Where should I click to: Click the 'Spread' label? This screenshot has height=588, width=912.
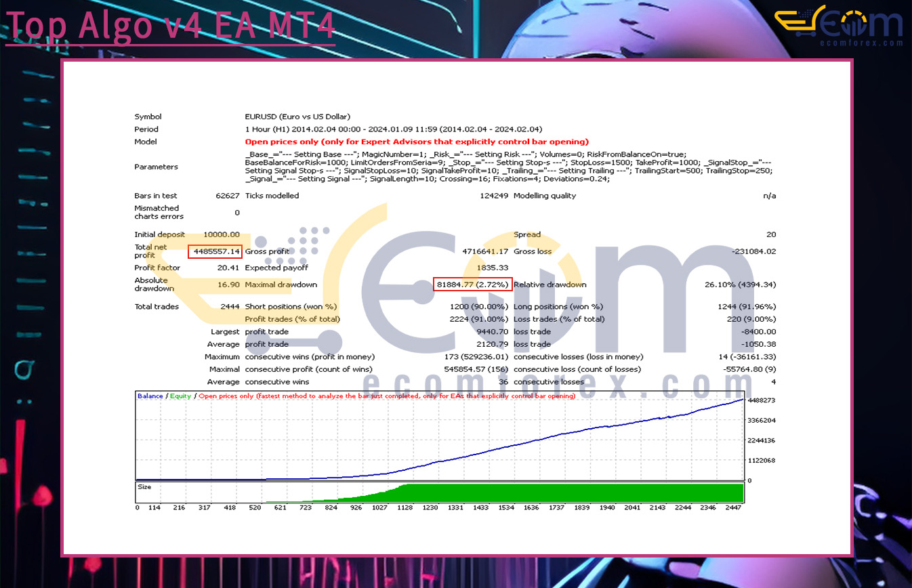[x=527, y=234]
